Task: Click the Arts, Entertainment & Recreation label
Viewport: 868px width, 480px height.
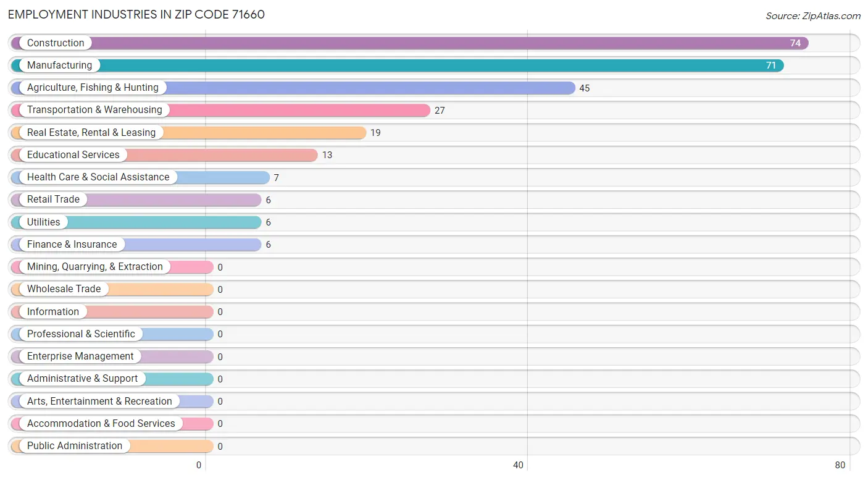Action: point(100,402)
